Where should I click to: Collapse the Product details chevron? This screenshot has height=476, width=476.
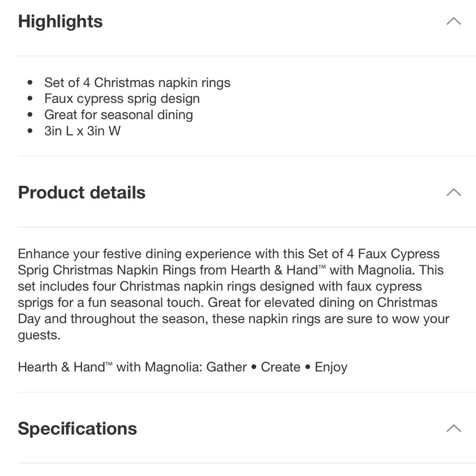tap(454, 192)
